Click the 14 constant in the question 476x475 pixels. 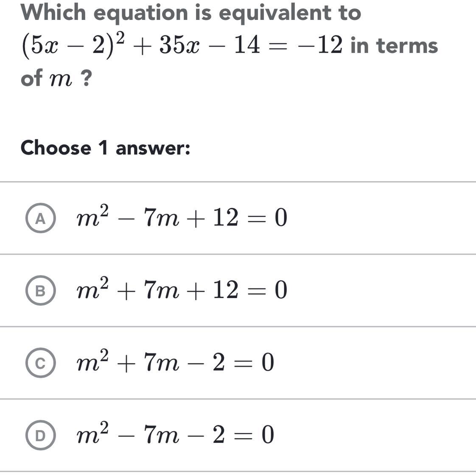coord(247,45)
